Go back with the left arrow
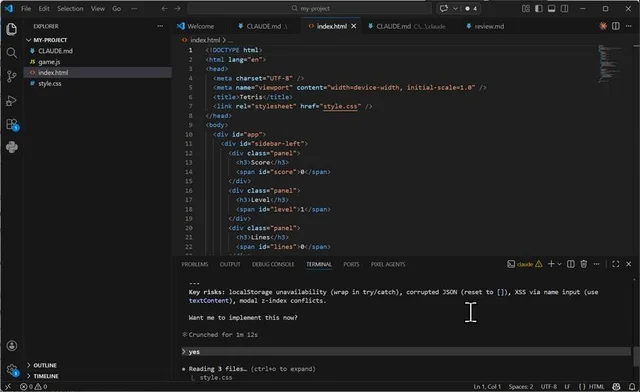Screen dimensions: 640x392 (x=164, y=9)
